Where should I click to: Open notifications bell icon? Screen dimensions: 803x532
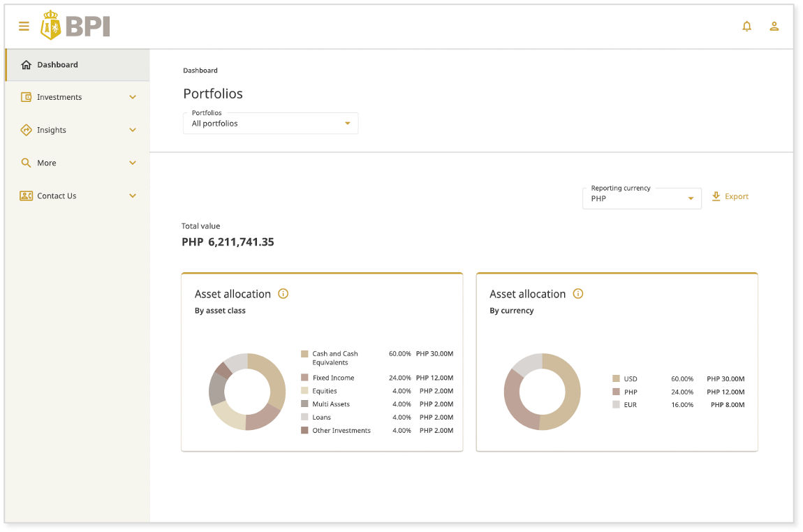[746, 27]
